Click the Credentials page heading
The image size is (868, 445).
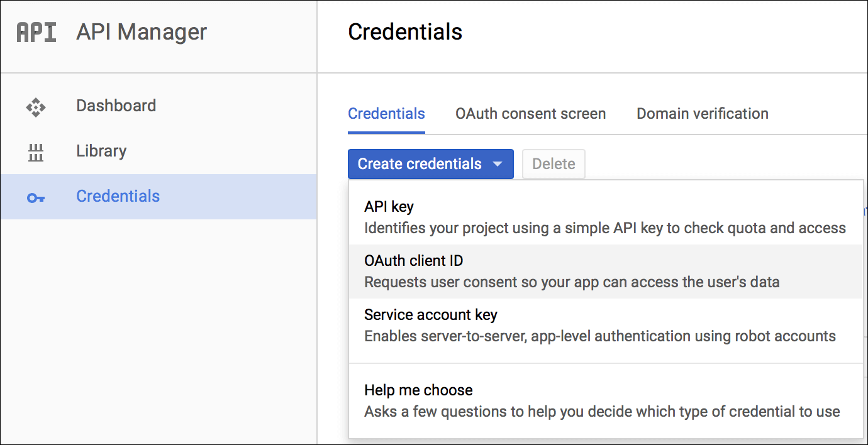point(405,32)
